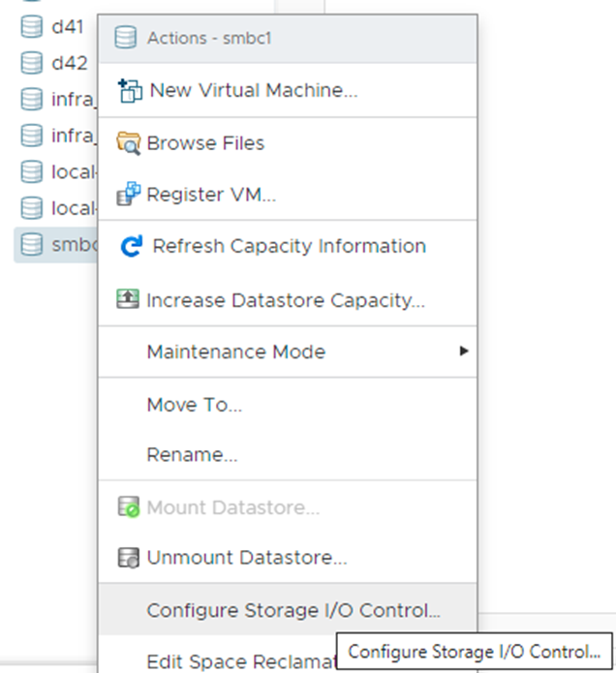Screen dimensions: 616x673
Task: Click the Refresh Capacity Information icon
Action: coord(131,247)
